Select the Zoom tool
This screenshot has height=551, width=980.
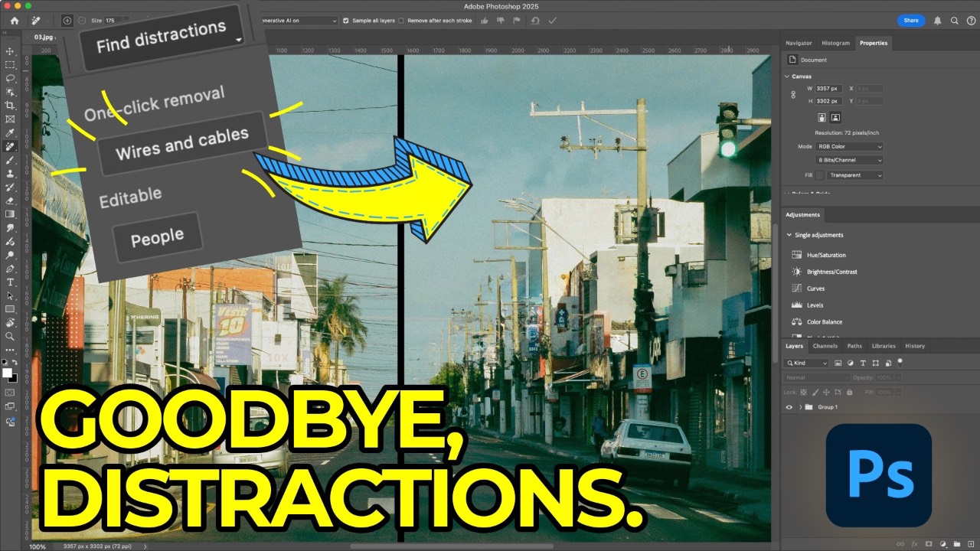[x=10, y=336]
